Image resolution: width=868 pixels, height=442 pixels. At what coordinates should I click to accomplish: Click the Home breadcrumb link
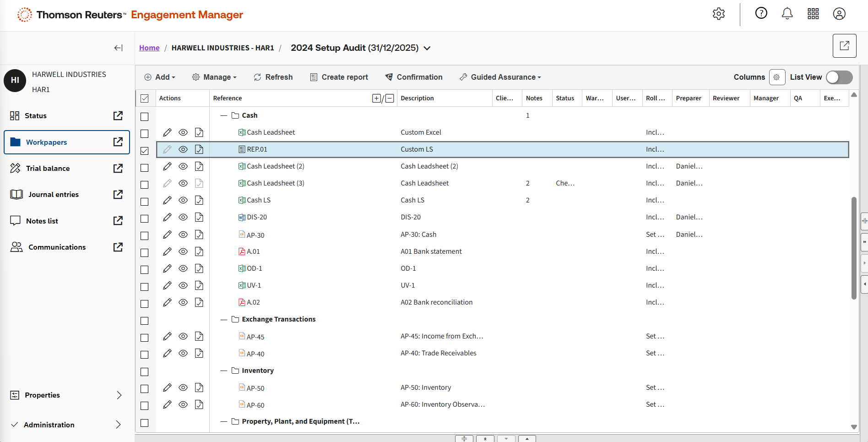149,48
